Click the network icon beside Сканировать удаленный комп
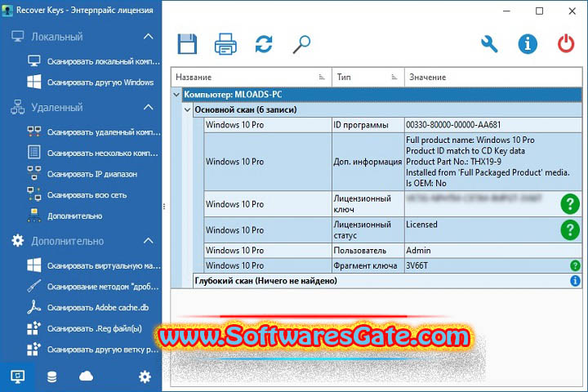This screenshot has width=588, height=392. (34, 131)
